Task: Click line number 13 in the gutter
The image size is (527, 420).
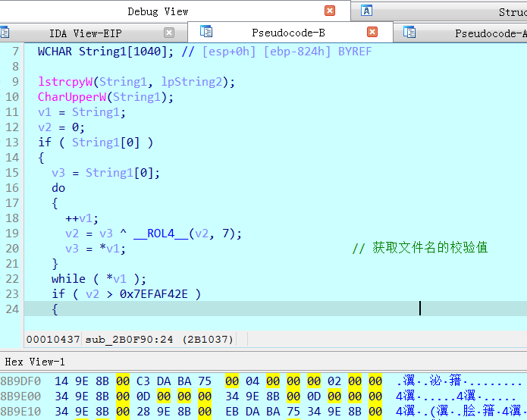Action: (x=11, y=143)
